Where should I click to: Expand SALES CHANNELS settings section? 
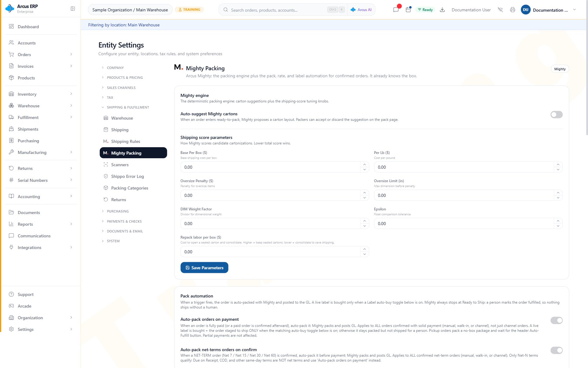[x=133, y=88]
